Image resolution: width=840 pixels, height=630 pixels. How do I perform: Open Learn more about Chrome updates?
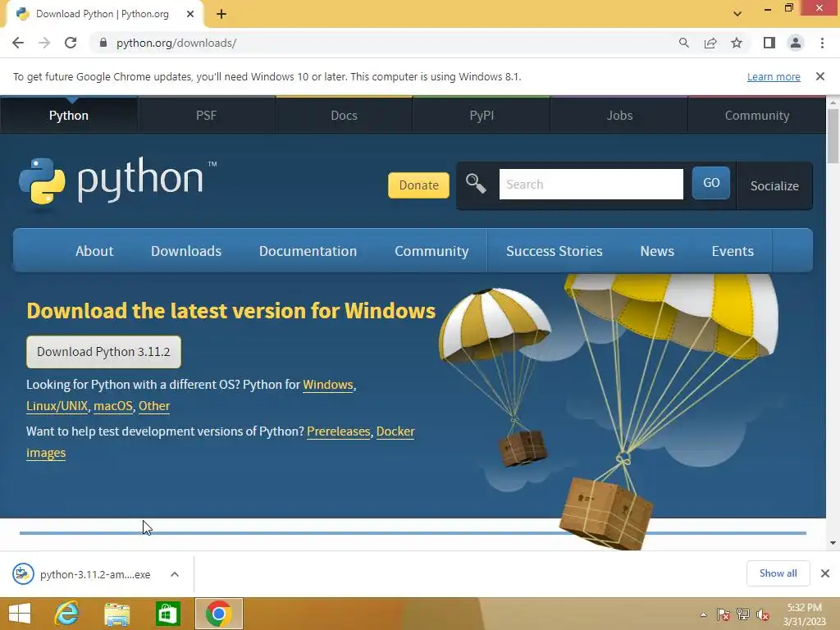(x=774, y=76)
